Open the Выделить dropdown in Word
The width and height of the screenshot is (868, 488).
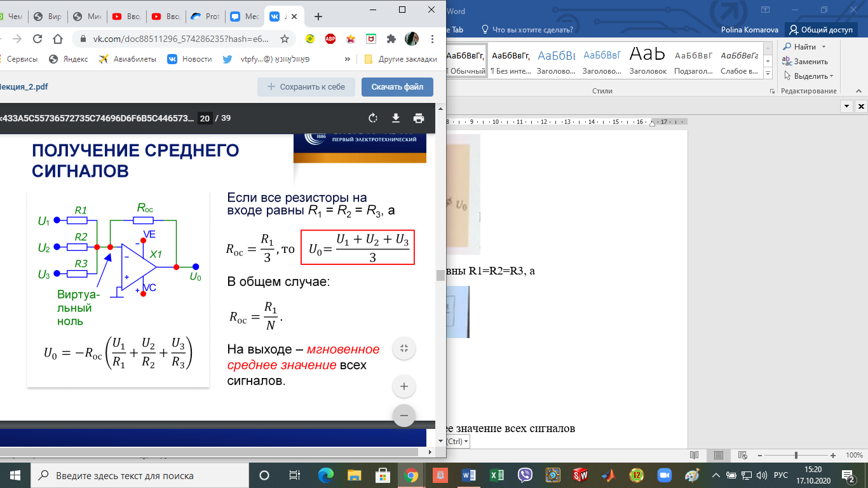[808, 76]
